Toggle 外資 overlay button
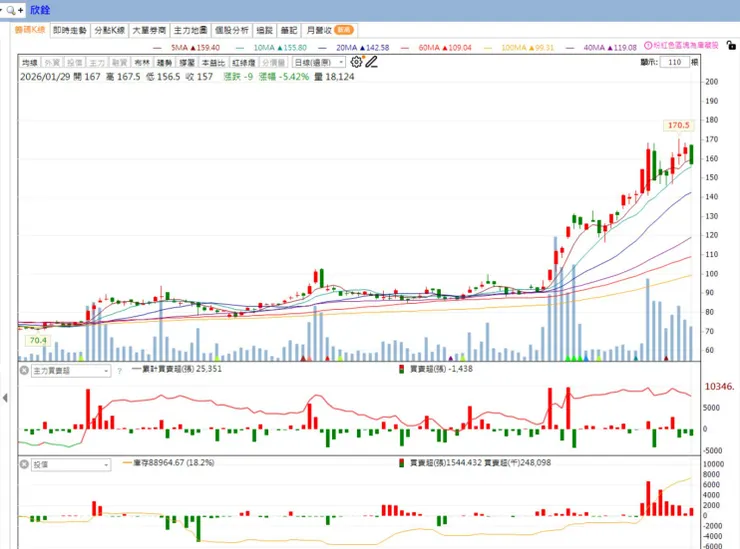Image resolution: width=740 pixels, height=549 pixels. [52, 62]
